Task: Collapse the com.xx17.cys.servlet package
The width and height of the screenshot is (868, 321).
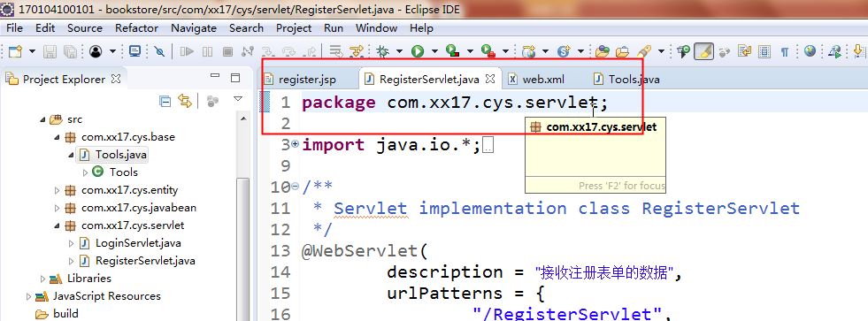Action: pos(57,225)
